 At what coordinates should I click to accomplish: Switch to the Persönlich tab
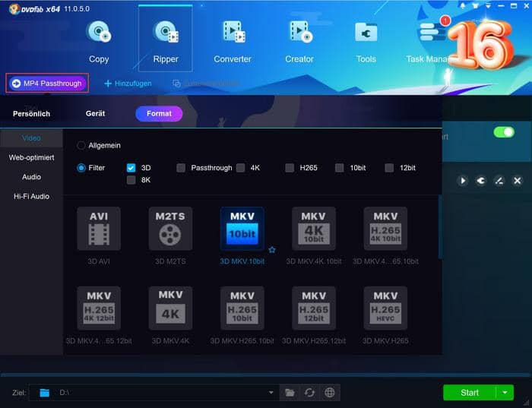coord(31,114)
